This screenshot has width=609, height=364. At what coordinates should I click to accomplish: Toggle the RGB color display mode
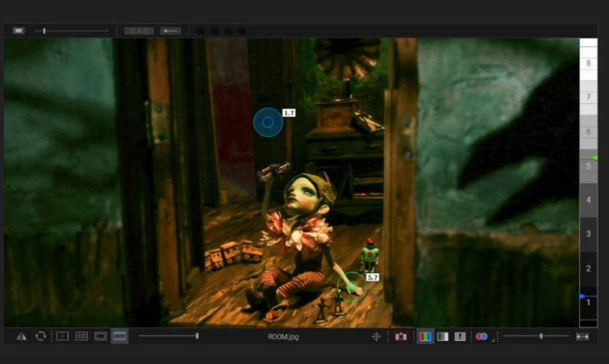tap(425, 337)
